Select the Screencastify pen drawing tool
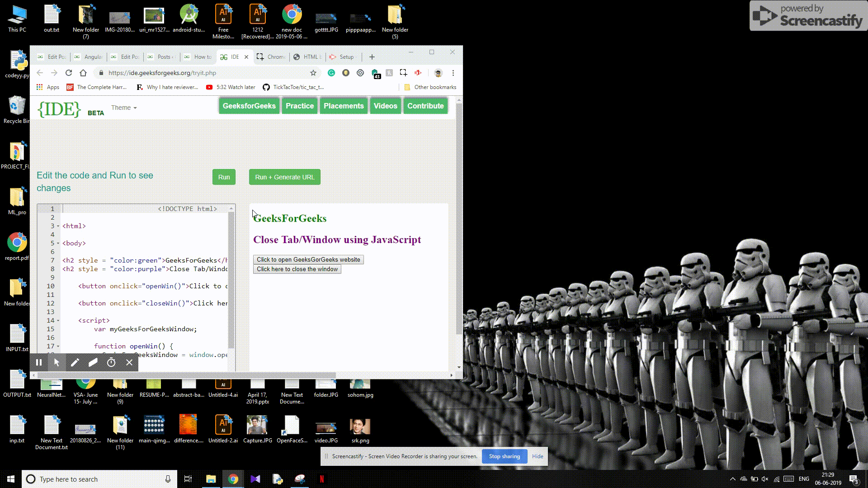Image resolution: width=868 pixels, height=488 pixels. pyautogui.click(x=75, y=362)
